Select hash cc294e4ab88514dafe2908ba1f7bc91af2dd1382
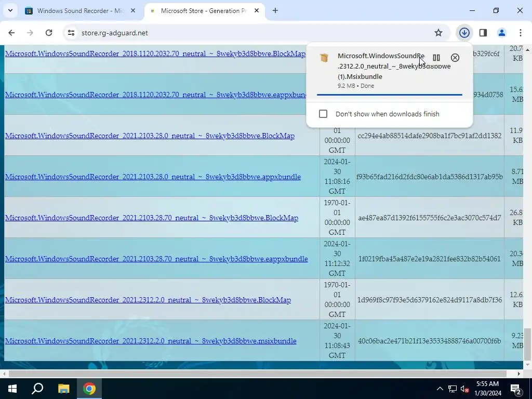 (x=430, y=136)
